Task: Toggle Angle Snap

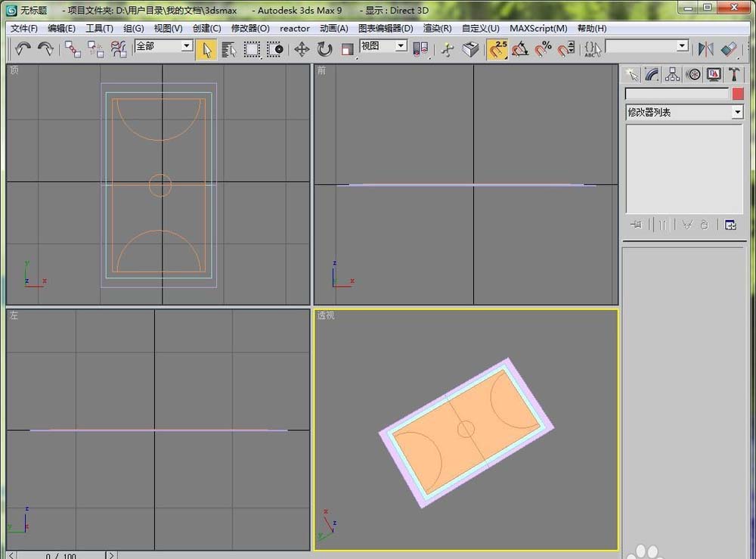Action: click(x=520, y=49)
